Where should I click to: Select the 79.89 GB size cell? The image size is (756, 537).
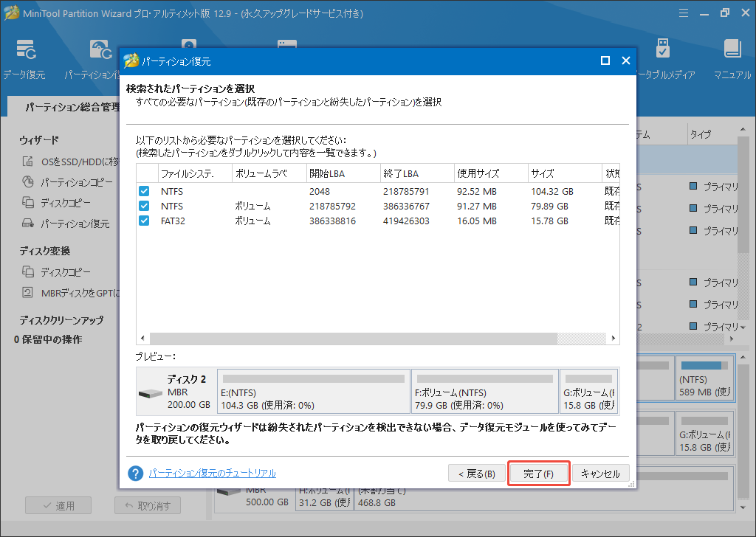[549, 206]
